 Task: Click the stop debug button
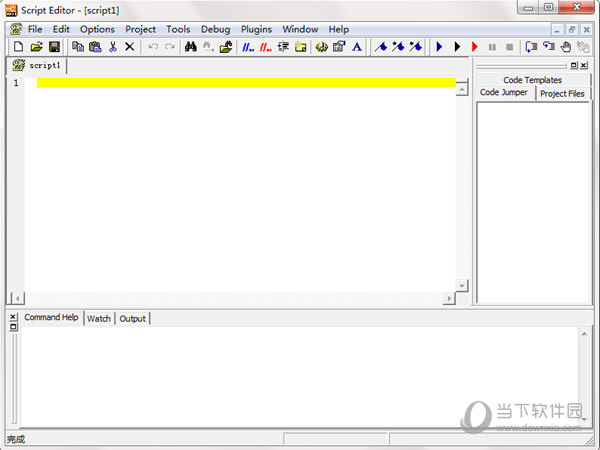509,47
